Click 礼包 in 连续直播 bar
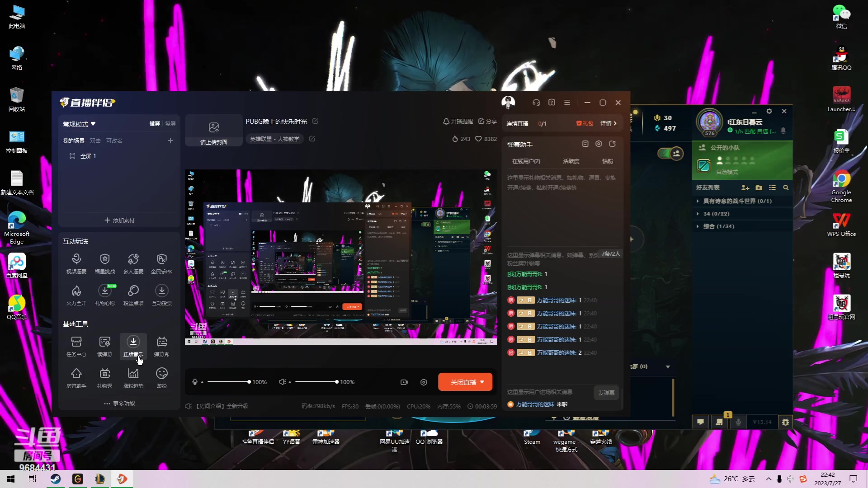This screenshot has width=868, height=488. 585,123
